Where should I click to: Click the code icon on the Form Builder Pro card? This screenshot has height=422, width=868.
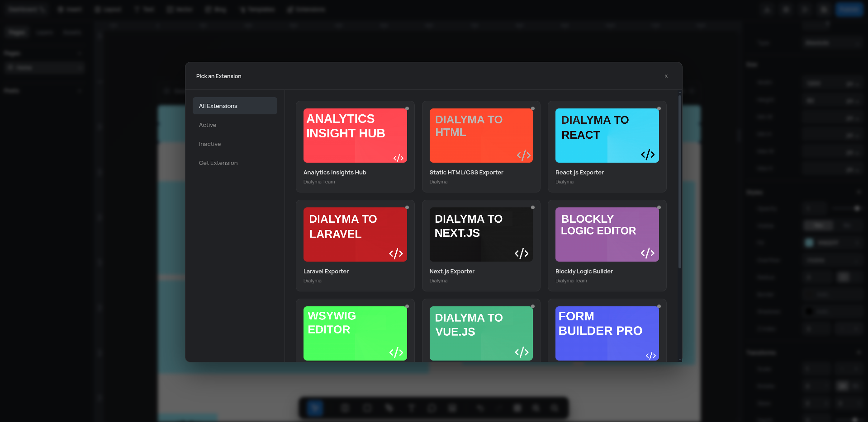[652, 355]
